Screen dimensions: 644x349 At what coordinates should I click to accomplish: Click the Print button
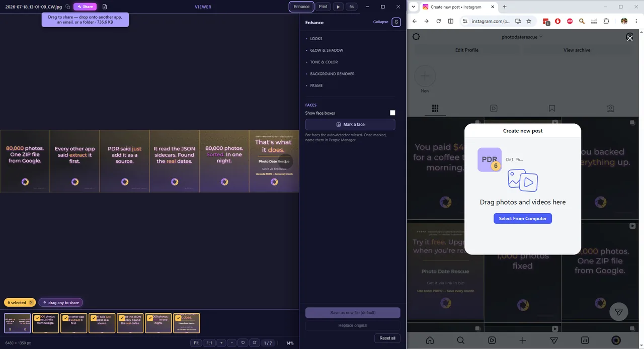(323, 7)
